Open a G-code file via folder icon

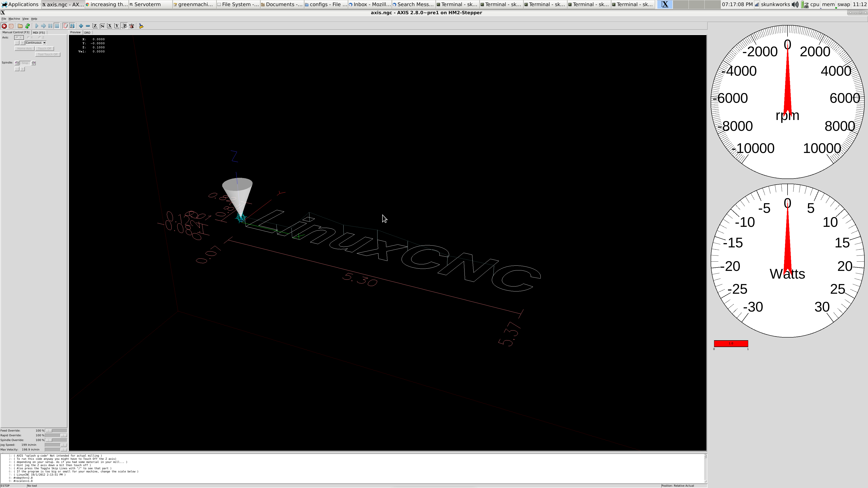pos(20,26)
